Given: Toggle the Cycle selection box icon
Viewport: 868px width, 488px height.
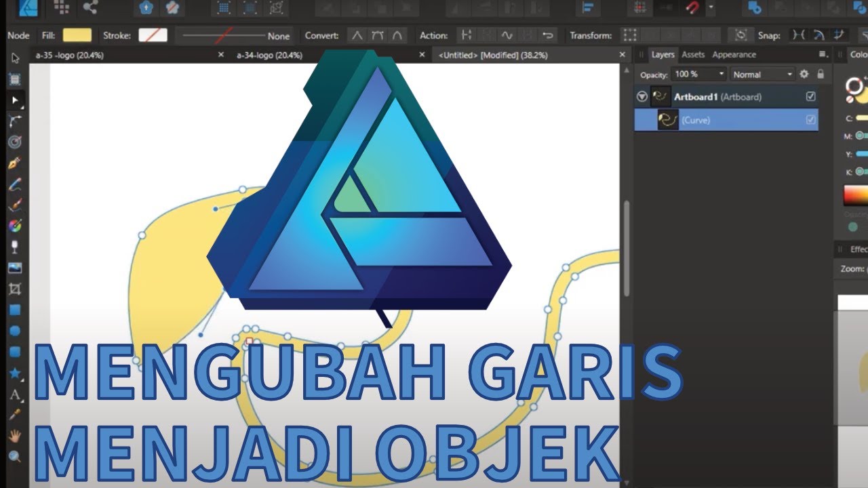Looking at the screenshot, I should 741,35.
